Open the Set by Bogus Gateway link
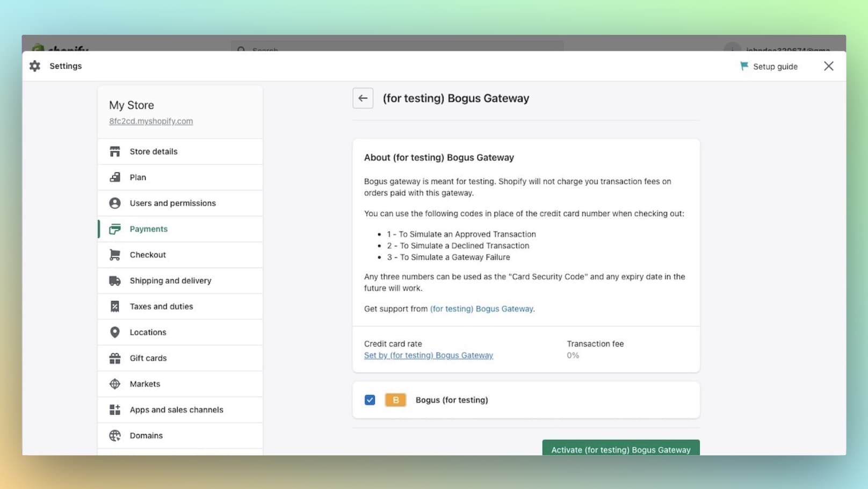The image size is (868, 489). (428, 355)
